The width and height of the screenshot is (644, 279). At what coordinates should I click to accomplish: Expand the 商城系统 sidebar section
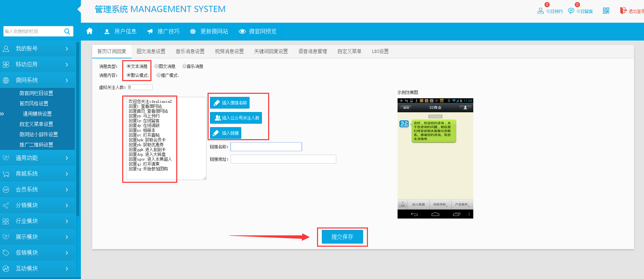[x=37, y=174]
